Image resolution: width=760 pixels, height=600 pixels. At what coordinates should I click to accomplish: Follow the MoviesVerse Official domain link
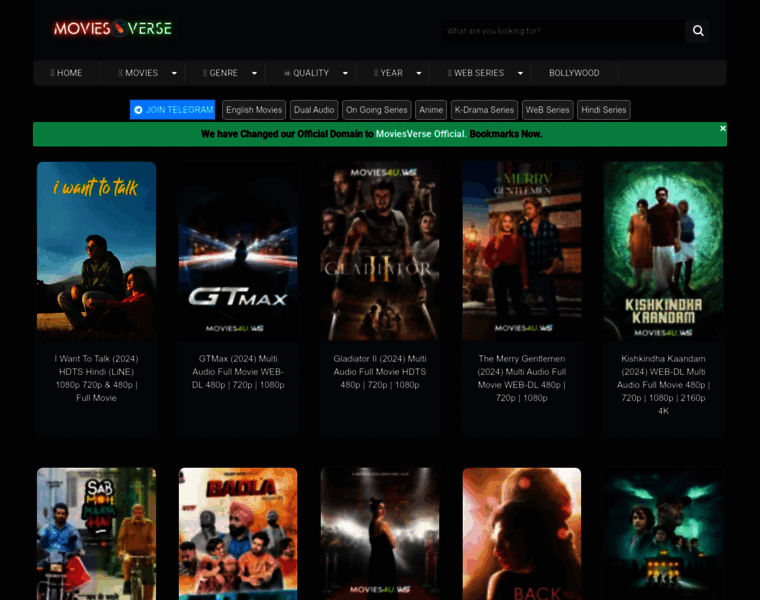(420, 134)
